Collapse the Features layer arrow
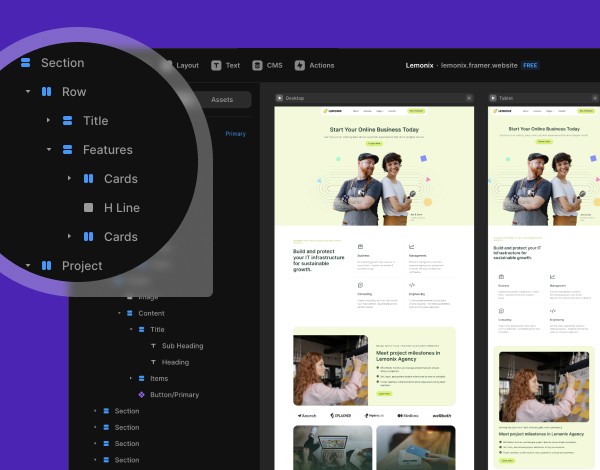600x470 pixels. point(49,149)
